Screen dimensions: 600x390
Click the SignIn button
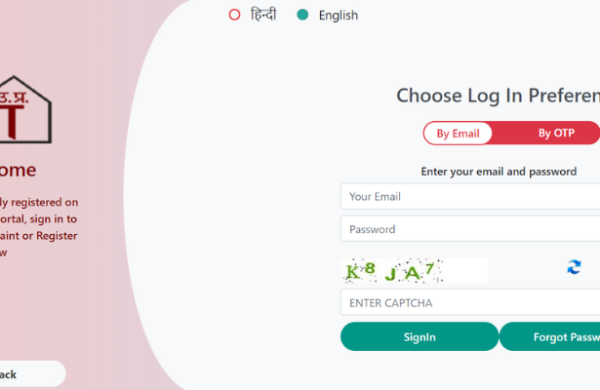click(419, 337)
